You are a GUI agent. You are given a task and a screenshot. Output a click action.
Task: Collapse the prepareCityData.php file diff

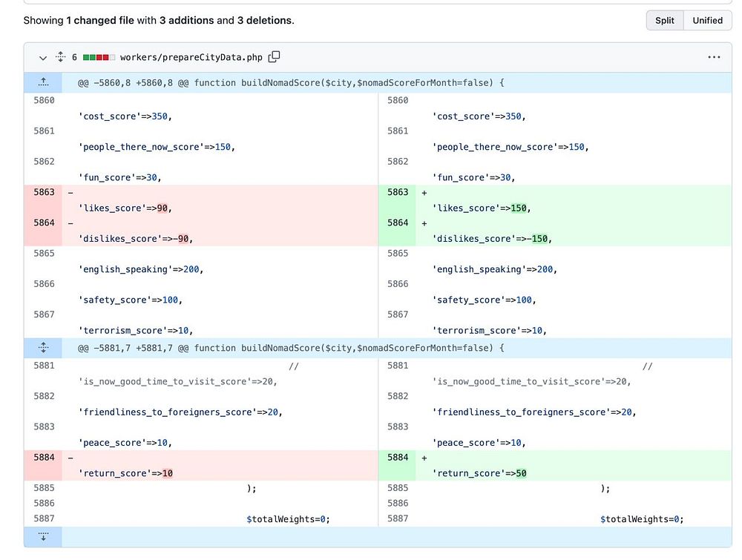point(42,57)
